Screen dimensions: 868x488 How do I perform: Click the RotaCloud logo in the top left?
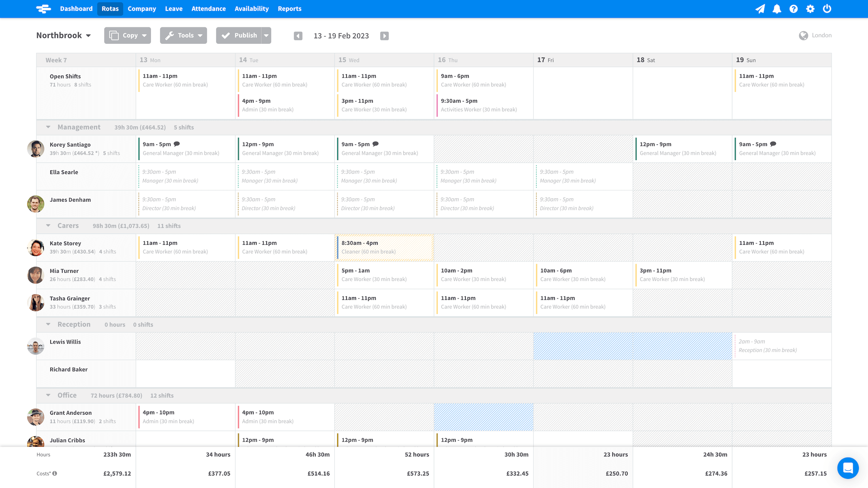point(43,9)
